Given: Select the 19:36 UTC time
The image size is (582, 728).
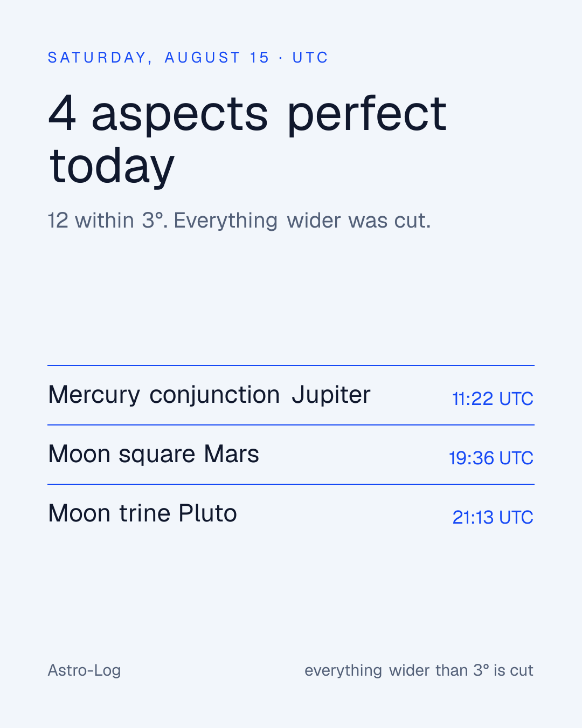Looking at the screenshot, I should [x=491, y=458].
